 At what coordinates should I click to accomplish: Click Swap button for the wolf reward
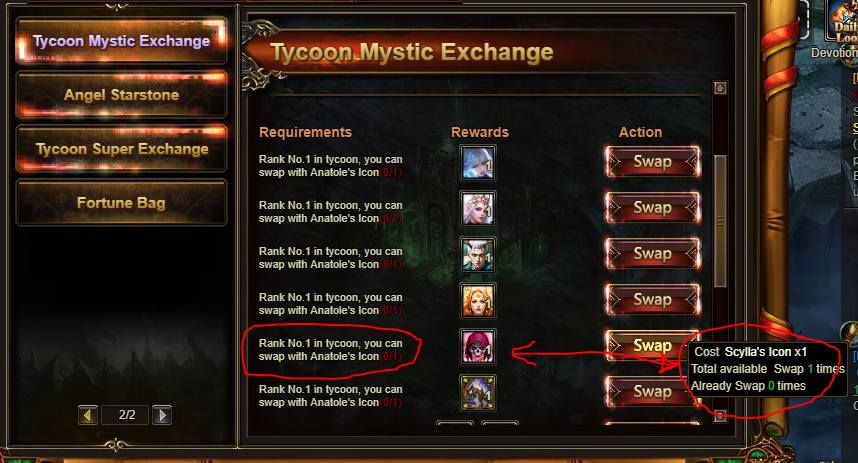pyautogui.click(x=651, y=391)
